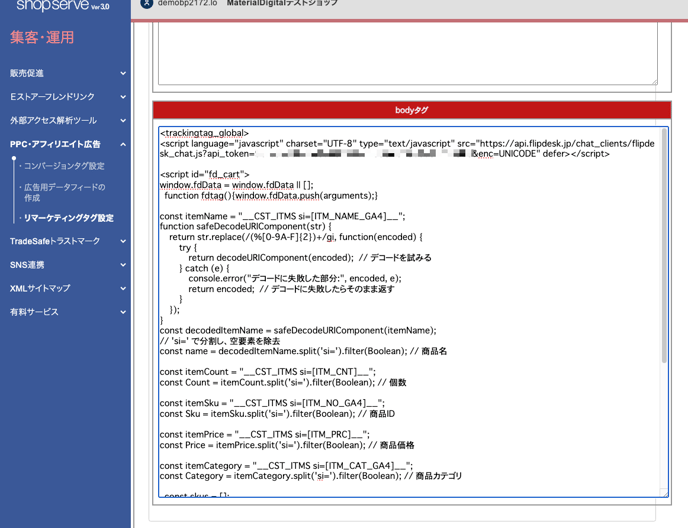Viewport: 688px width, 528px height.
Task: Click the const itemPrice code line
Action: click(x=265, y=435)
